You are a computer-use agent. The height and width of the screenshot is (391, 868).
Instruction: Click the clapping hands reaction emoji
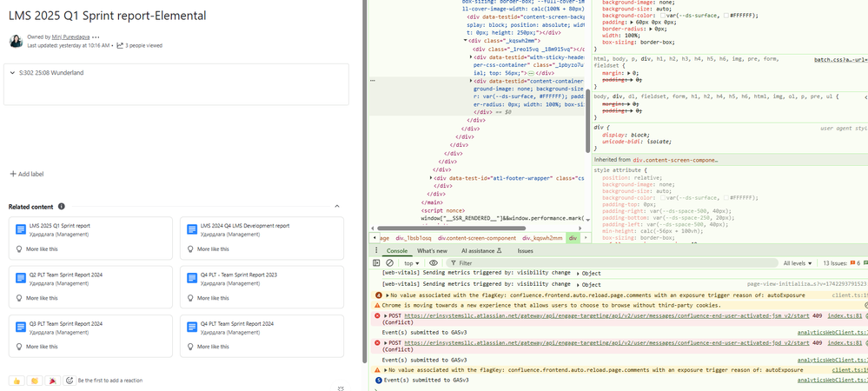(34, 381)
